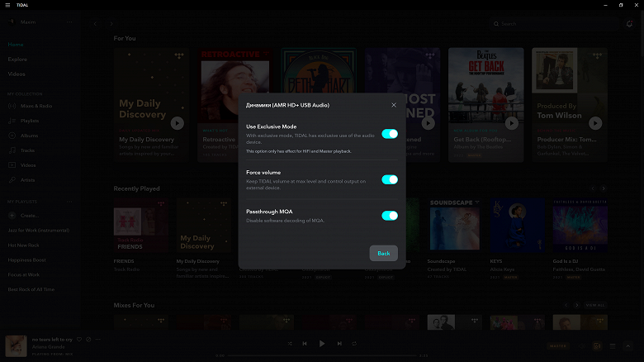Open Videos under the Explore entry

click(17, 74)
